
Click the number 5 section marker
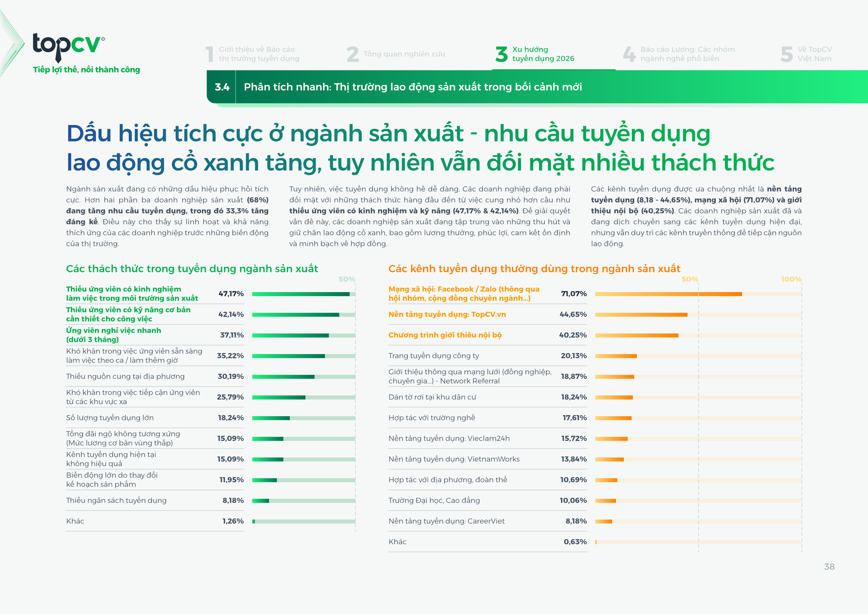(x=786, y=54)
